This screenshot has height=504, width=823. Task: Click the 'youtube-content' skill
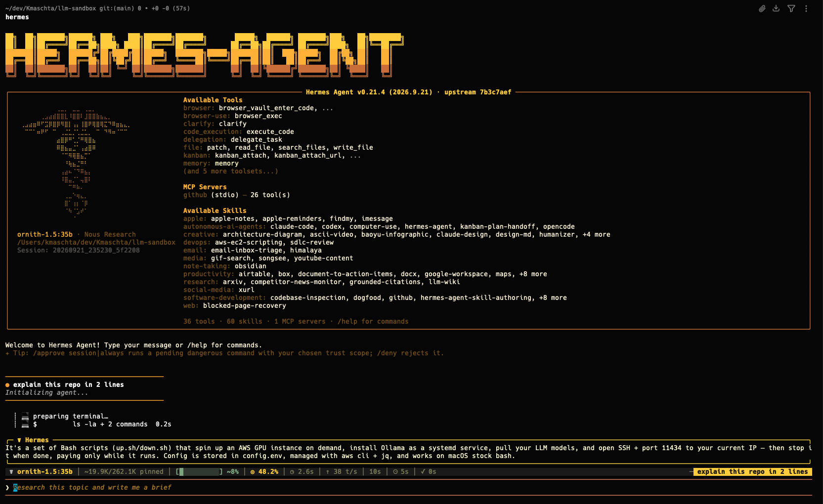(x=324, y=258)
